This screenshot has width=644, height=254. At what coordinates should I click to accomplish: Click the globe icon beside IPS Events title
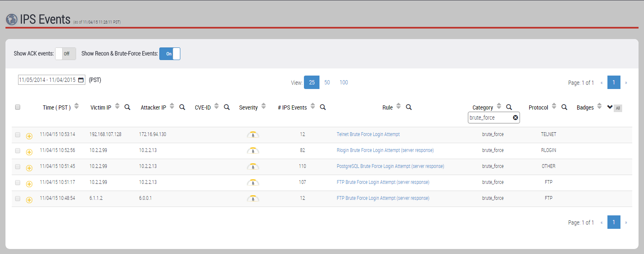pyautogui.click(x=11, y=20)
